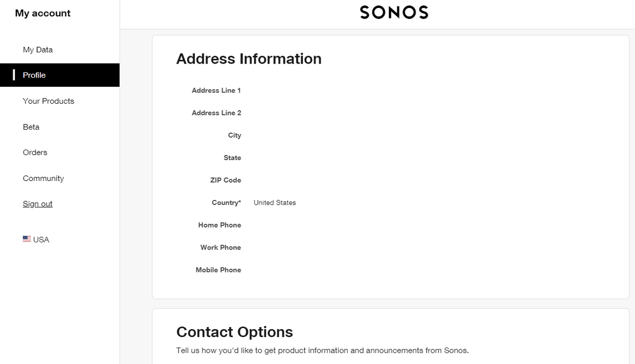Click the State field label
Viewport: 635px width, 364px height.
(232, 158)
